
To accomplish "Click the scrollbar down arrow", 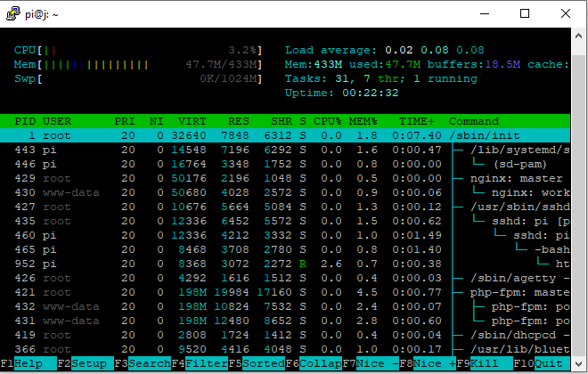I will (578, 363).
